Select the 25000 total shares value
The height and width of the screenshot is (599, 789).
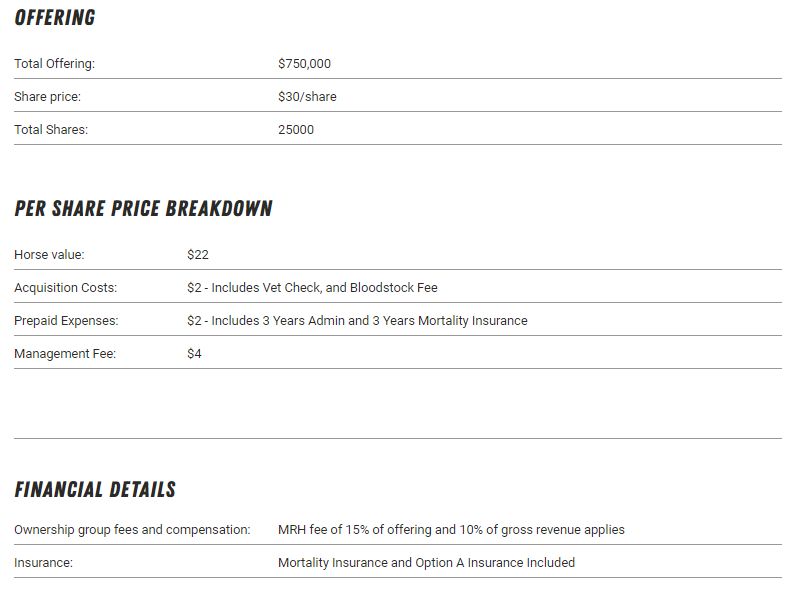click(296, 130)
